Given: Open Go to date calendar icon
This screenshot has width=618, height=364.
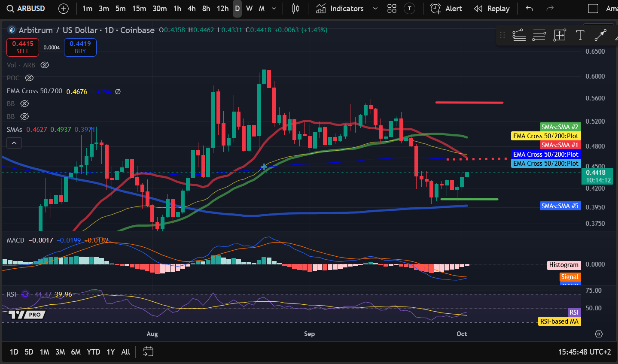Looking at the screenshot, I should [148, 352].
